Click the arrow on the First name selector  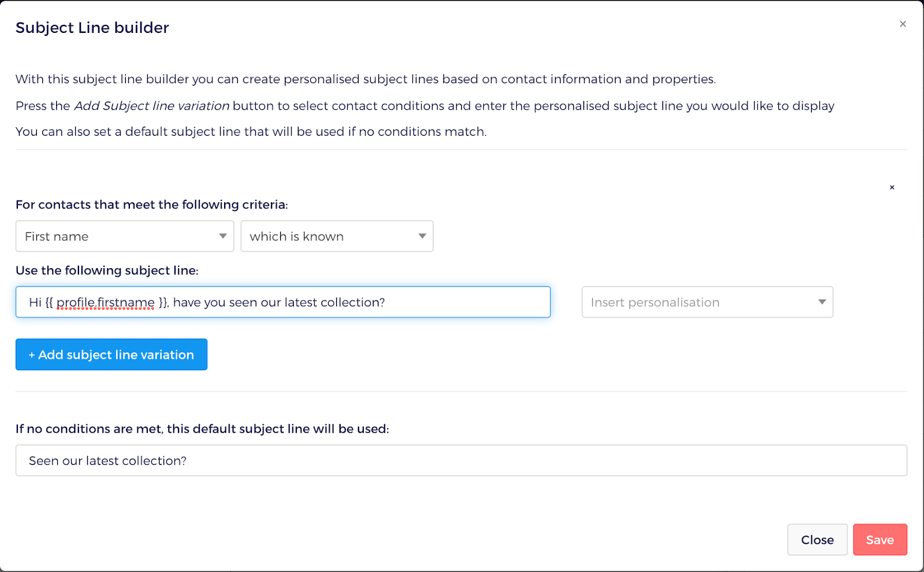click(223, 236)
